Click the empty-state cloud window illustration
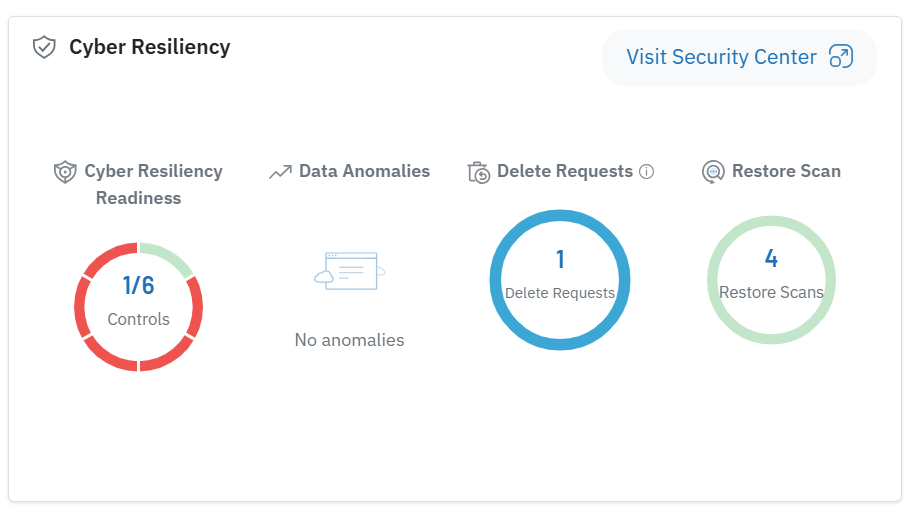The width and height of the screenshot is (914, 517). 350,271
